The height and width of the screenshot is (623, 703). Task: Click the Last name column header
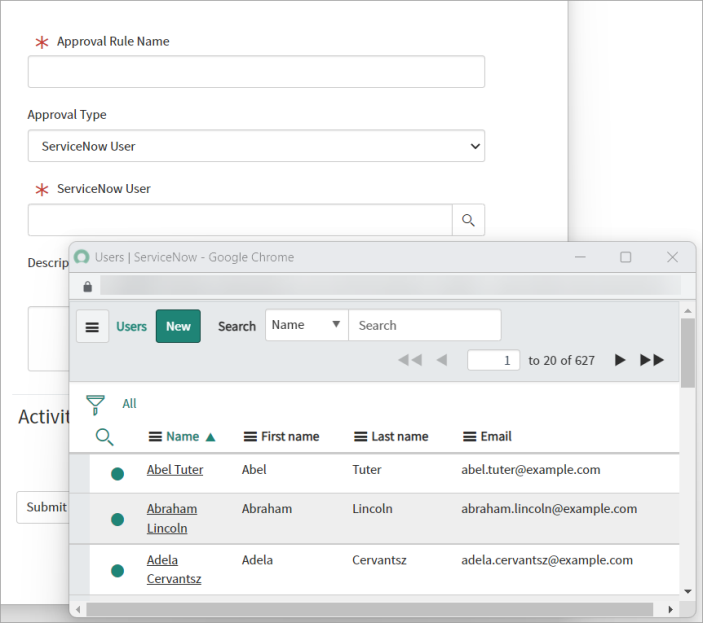(x=400, y=437)
